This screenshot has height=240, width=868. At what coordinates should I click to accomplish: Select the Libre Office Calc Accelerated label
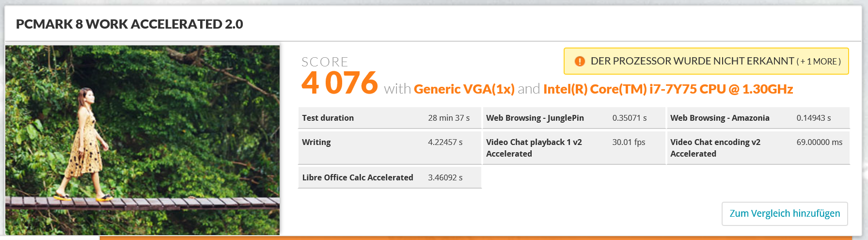pyautogui.click(x=358, y=177)
